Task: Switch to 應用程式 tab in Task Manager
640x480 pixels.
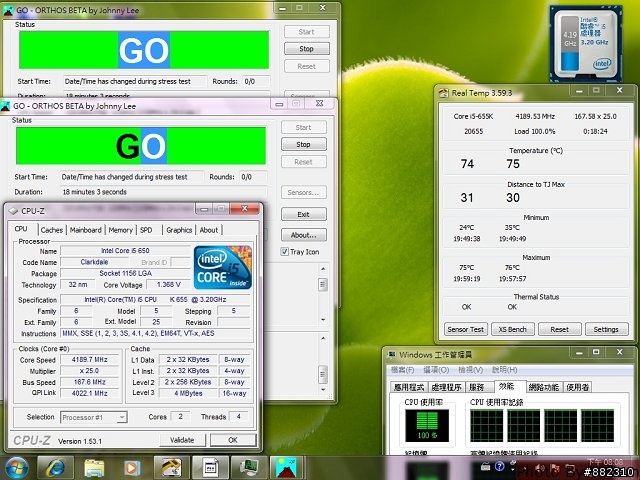Action: point(409,387)
